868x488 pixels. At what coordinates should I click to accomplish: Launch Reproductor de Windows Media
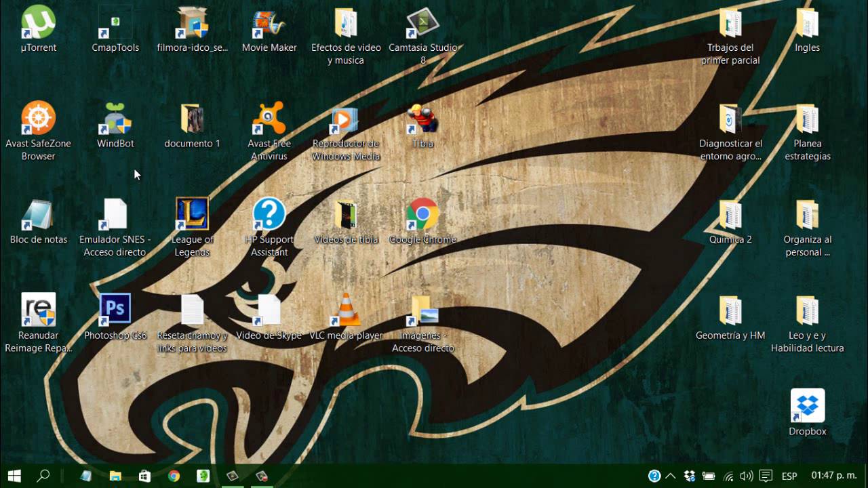click(x=346, y=132)
